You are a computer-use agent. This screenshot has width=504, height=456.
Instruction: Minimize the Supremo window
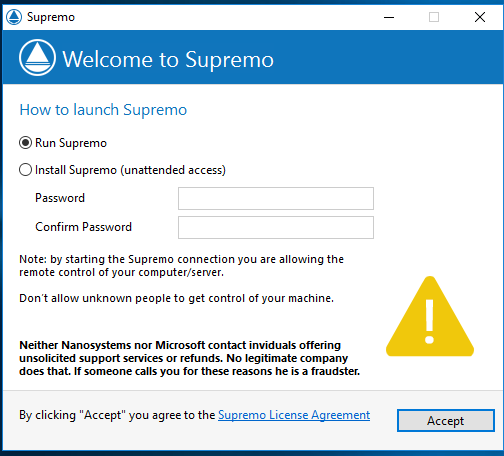click(x=389, y=17)
